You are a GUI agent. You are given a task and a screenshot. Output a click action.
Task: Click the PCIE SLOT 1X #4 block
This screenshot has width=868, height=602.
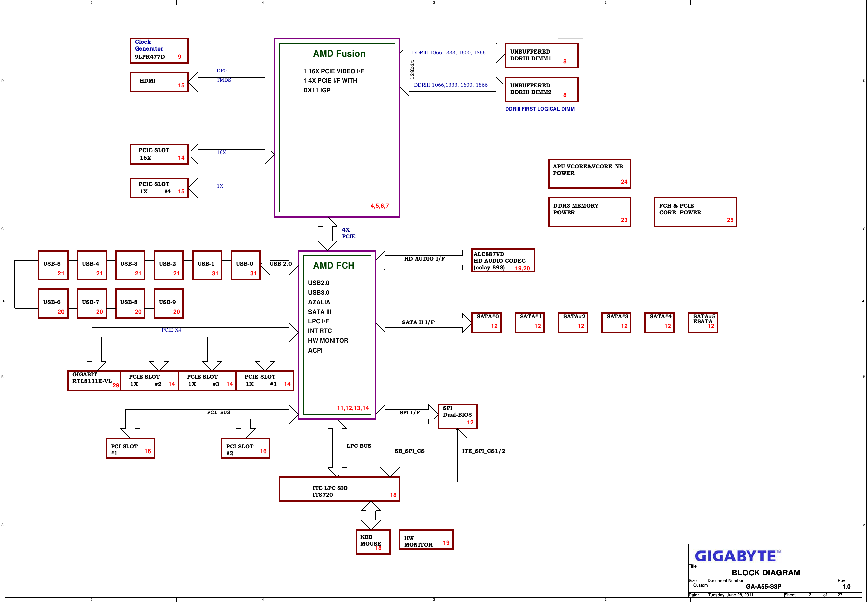[x=159, y=188]
